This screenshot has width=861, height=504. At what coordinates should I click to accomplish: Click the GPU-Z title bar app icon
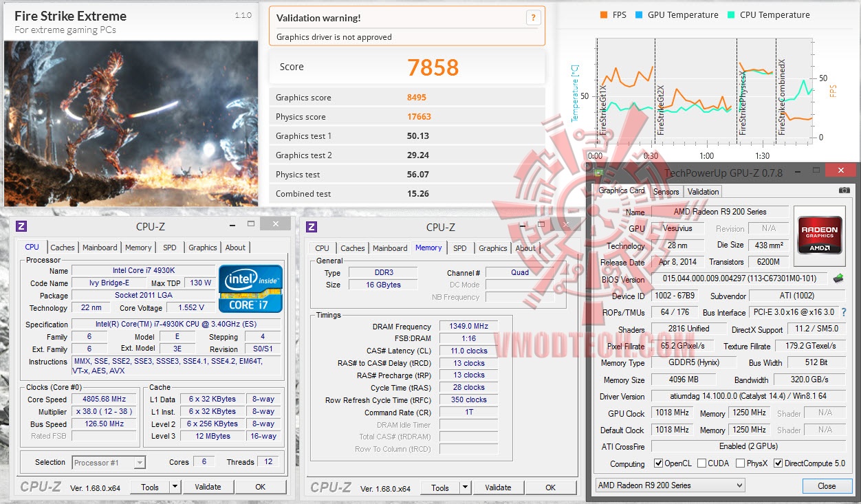click(598, 173)
